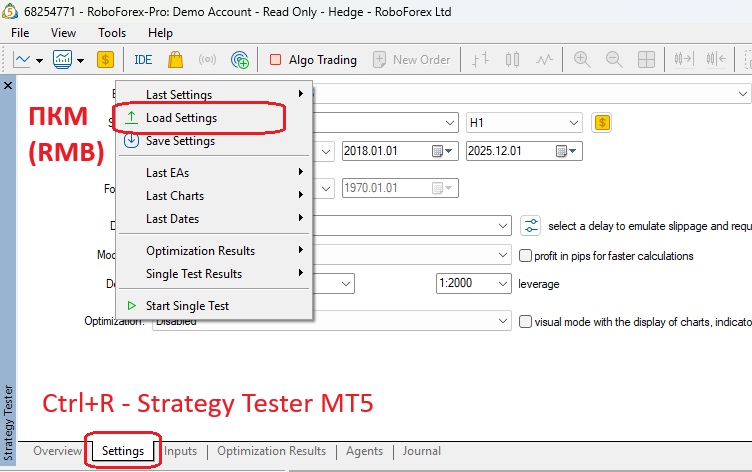Expand the Last Dates submenu
The width and height of the screenshot is (752, 472).
click(x=214, y=218)
